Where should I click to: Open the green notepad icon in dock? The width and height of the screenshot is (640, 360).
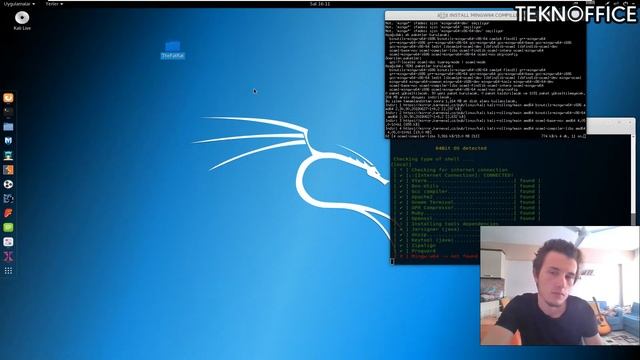click(x=8, y=227)
